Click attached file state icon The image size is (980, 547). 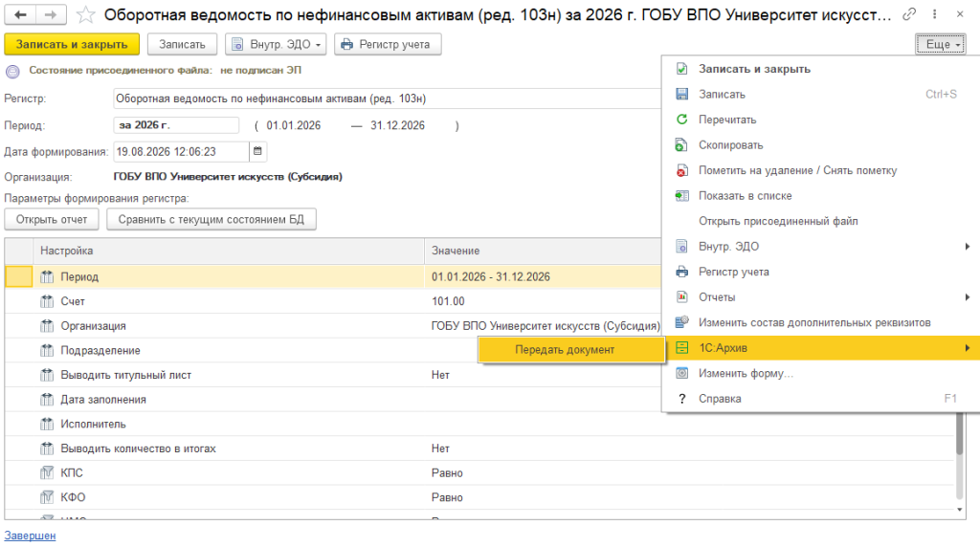tap(12, 71)
